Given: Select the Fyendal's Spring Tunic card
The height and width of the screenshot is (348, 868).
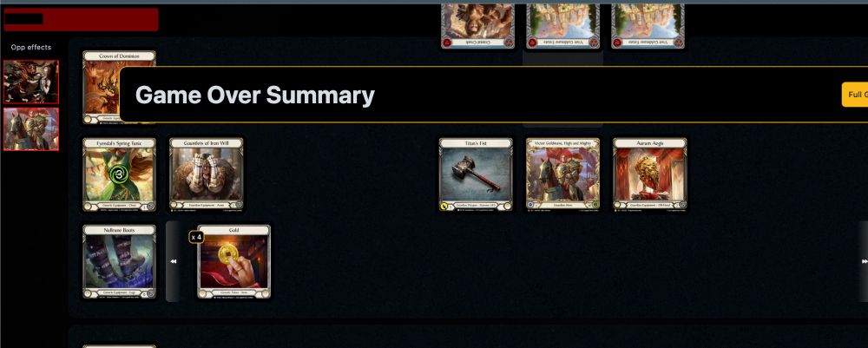Looking at the screenshot, I should (x=119, y=174).
